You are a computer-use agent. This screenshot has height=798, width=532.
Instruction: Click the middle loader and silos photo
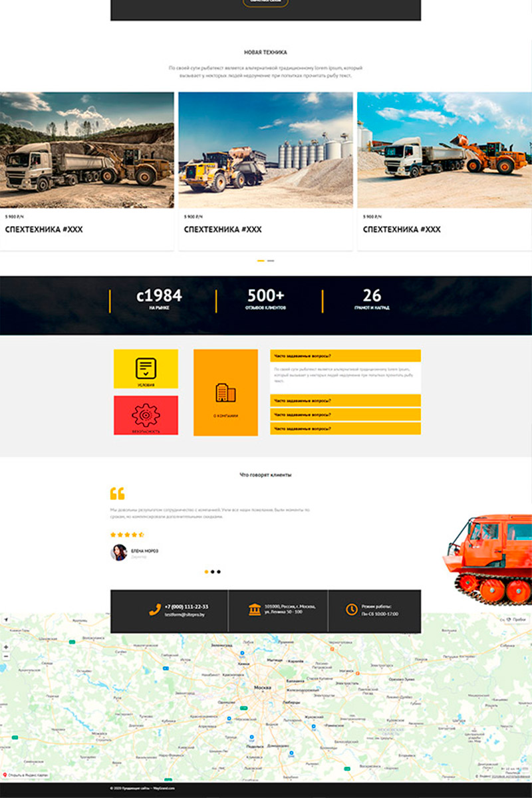265,150
